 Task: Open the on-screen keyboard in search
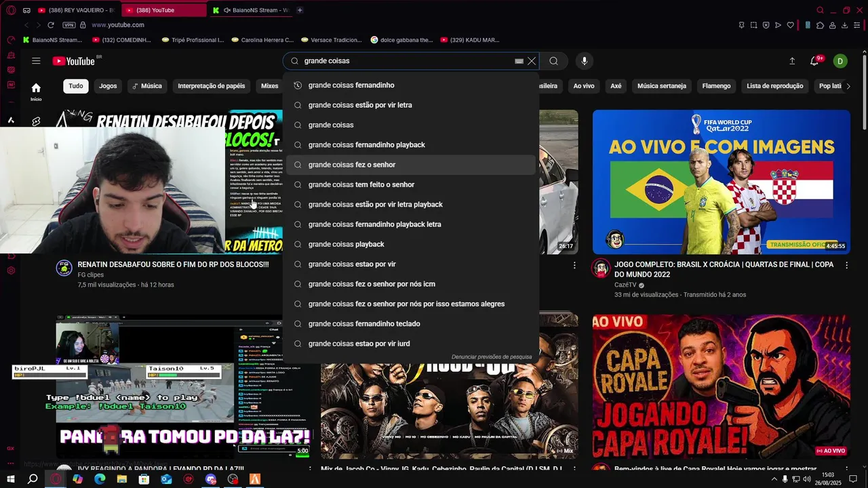tap(519, 61)
